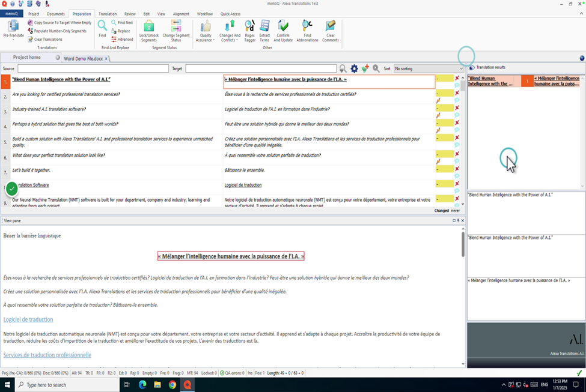Click the green funnel with plus icon
This screenshot has width=586, height=392.
pos(365,68)
